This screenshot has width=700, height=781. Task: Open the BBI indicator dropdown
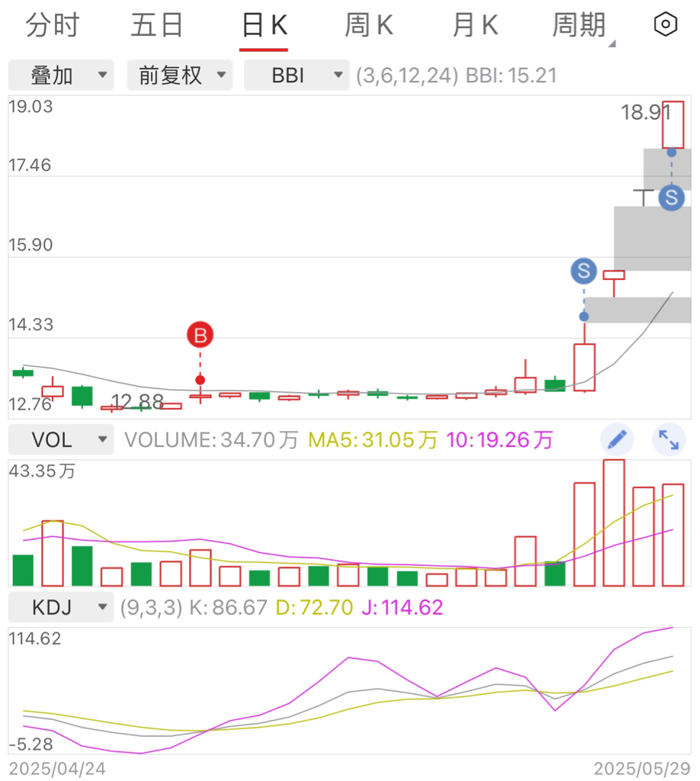[297, 76]
